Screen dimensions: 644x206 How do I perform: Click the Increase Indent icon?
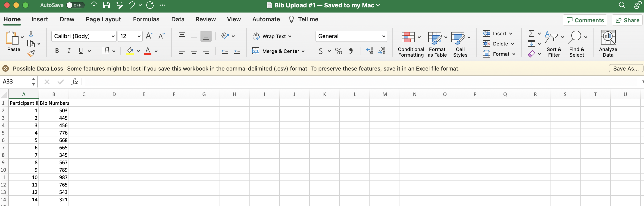click(x=237, y=51)
